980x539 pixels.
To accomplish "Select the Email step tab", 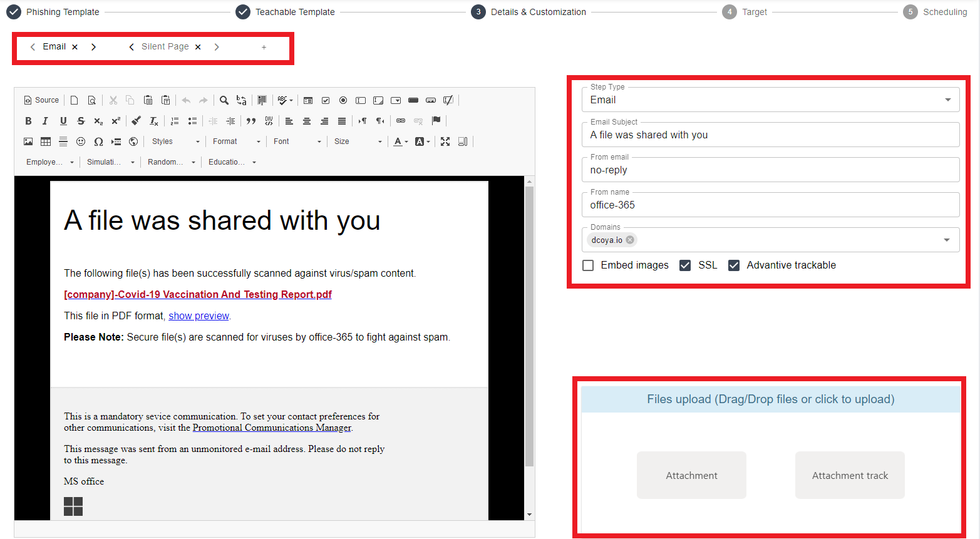I will [54, 47].
